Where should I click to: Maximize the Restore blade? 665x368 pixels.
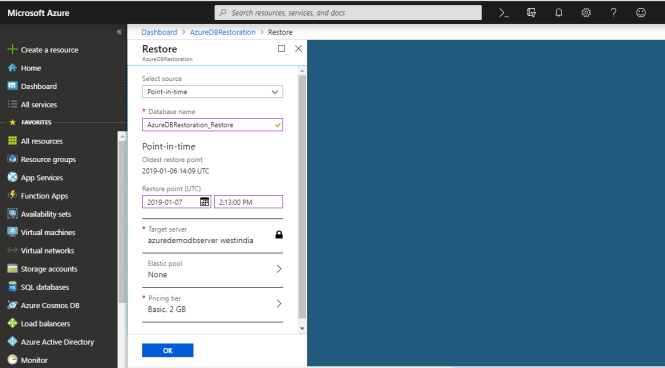(281, 48)
